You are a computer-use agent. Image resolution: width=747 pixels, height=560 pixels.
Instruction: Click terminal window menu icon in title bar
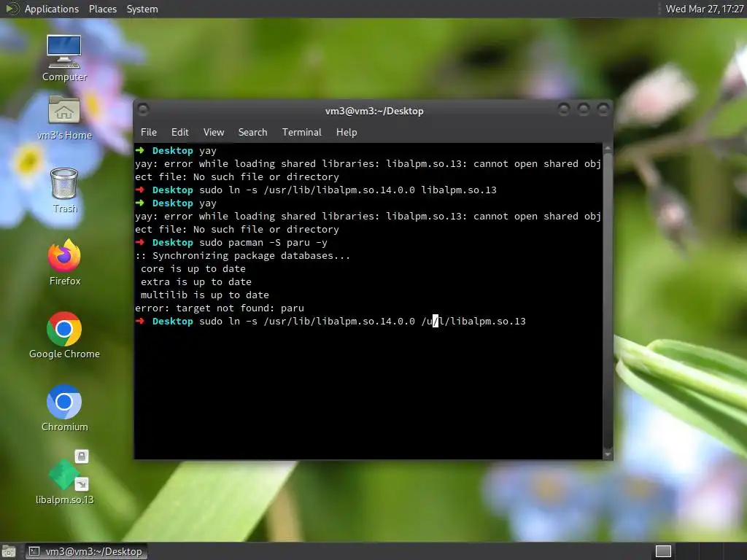[143, 110]
